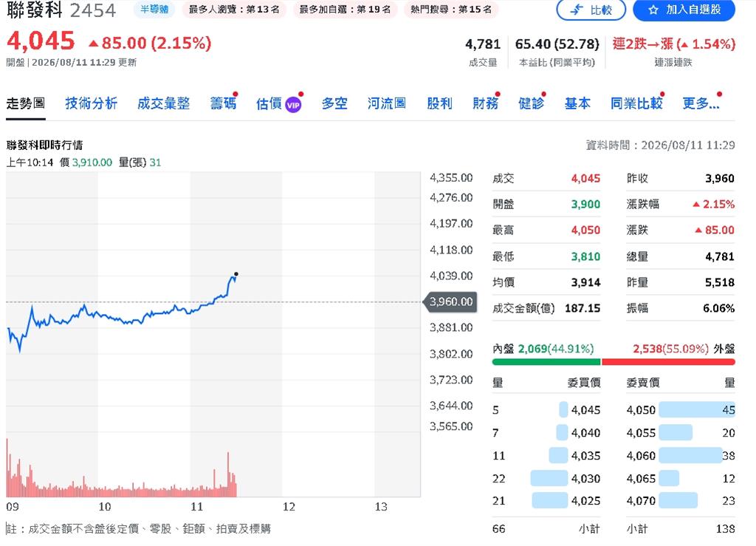Open the 河流圖 tab
The height and width of the screenshot is (546, 756).
click(387, 103)
